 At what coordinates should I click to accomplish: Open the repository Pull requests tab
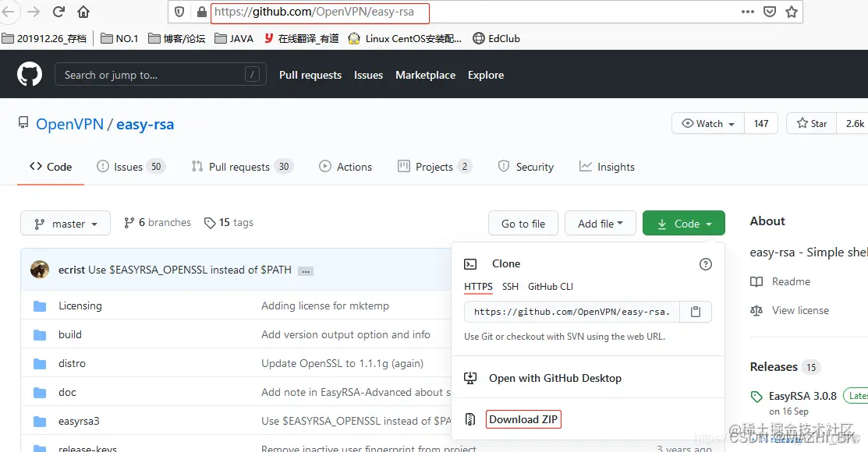(243, 167)
